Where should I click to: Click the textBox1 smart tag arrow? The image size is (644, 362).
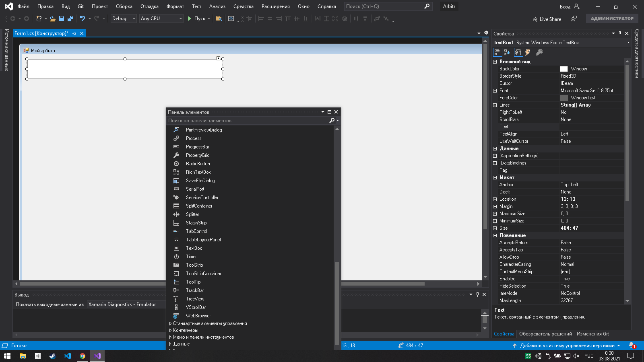click(218, 59)
